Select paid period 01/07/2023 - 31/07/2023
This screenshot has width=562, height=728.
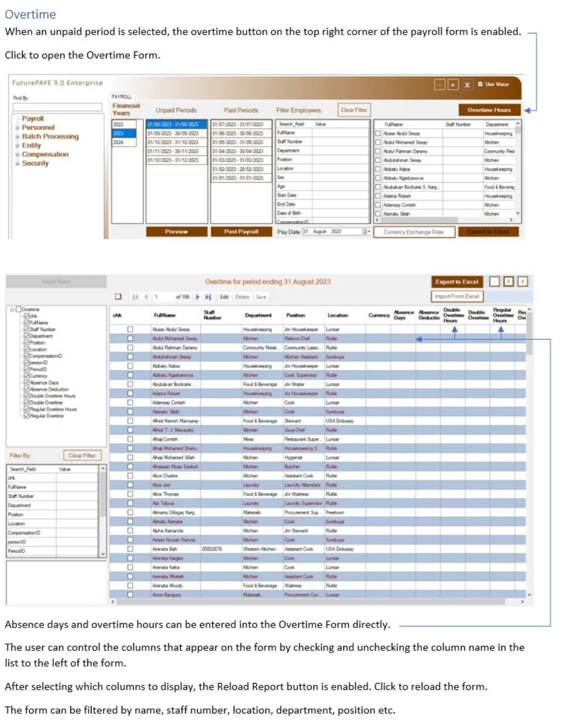(x=241, y=124)
